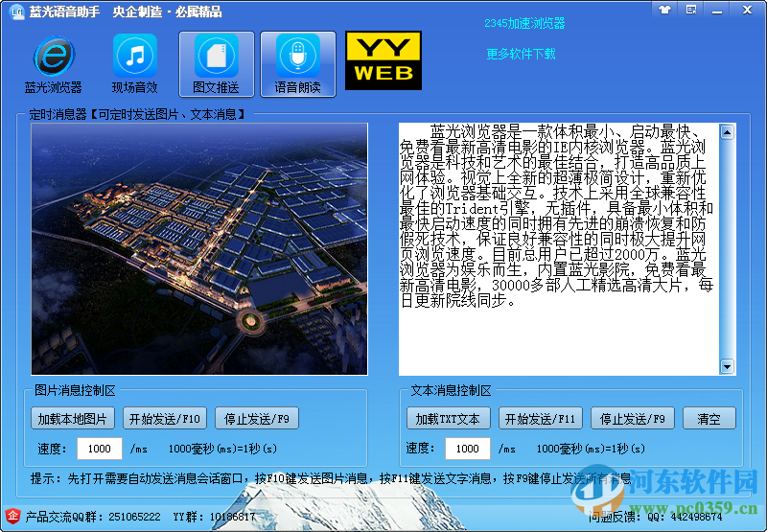The image size is (767, 532).
Task: Click the YY群: 10186817 text
Action: click(214, 517)
